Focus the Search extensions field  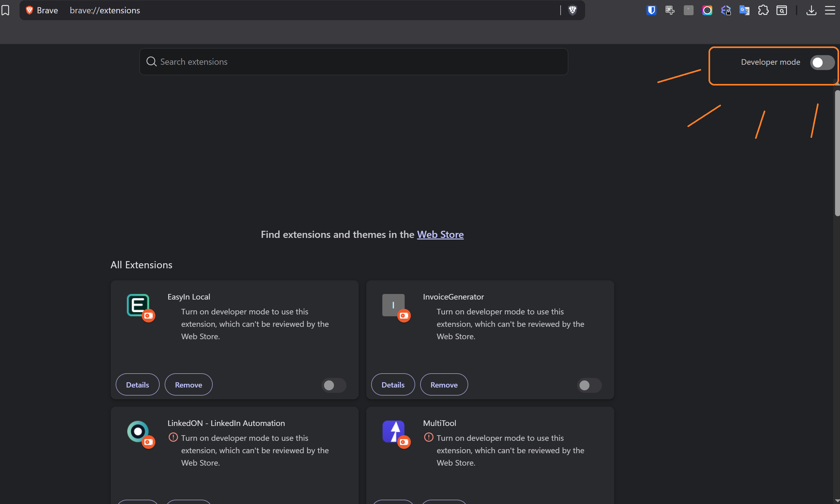click(x=353, y=61)
